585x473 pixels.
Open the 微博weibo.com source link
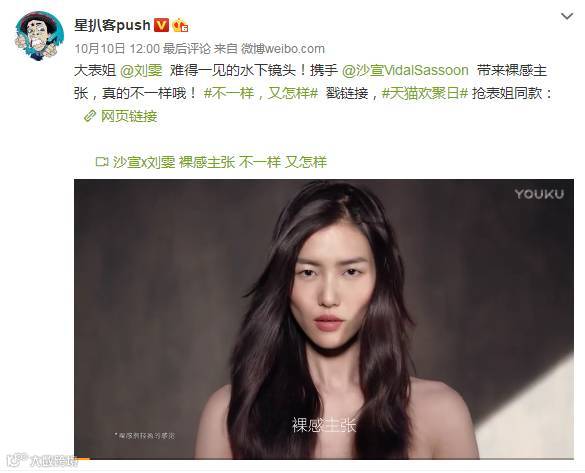click(x=282, y=48)
